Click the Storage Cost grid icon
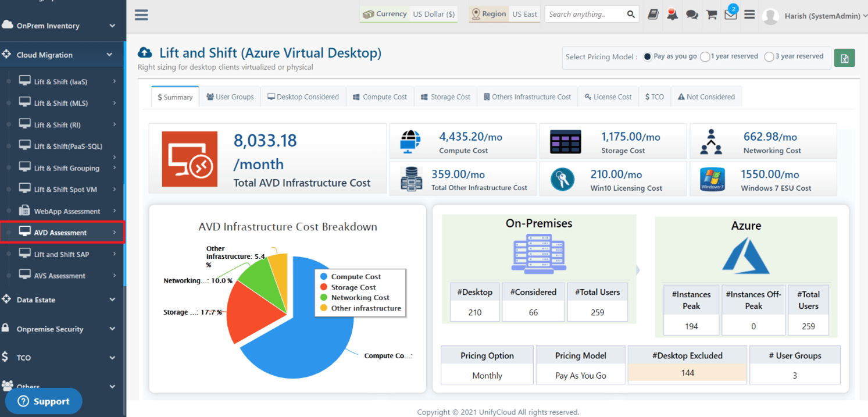Viewport: 868px width, 417px height. pos(565,142)
